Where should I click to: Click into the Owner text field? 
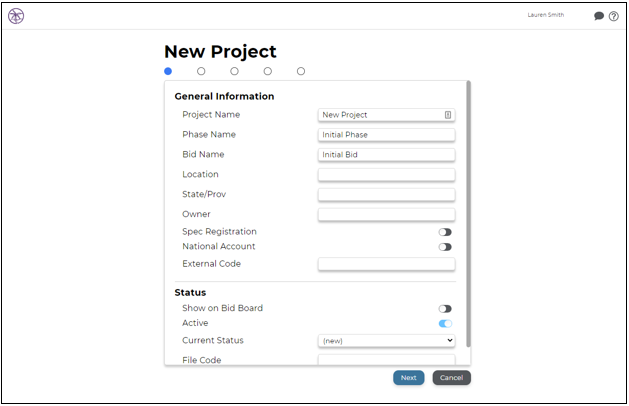click(x=387, y=214)
